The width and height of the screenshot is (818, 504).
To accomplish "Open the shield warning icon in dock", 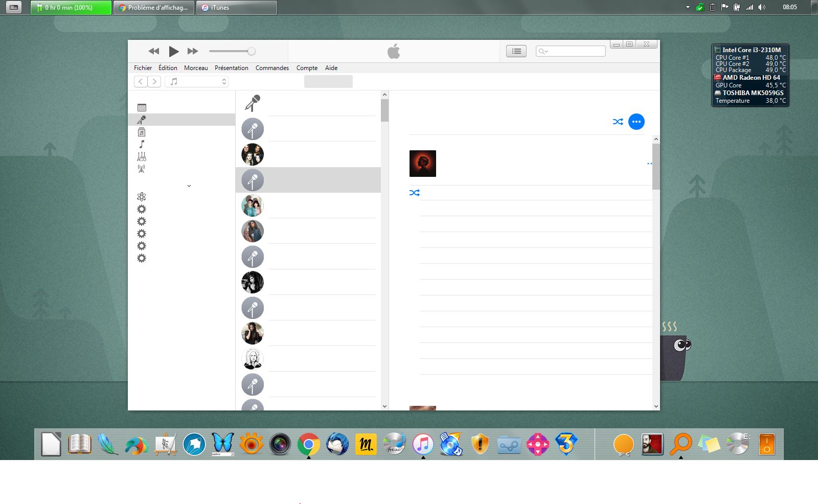I will (480, 444).
